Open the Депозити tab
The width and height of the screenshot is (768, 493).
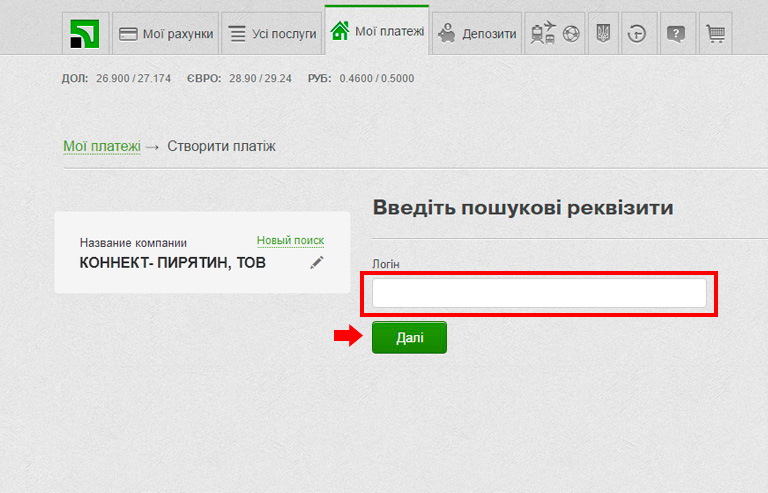(x=478, y=34)
